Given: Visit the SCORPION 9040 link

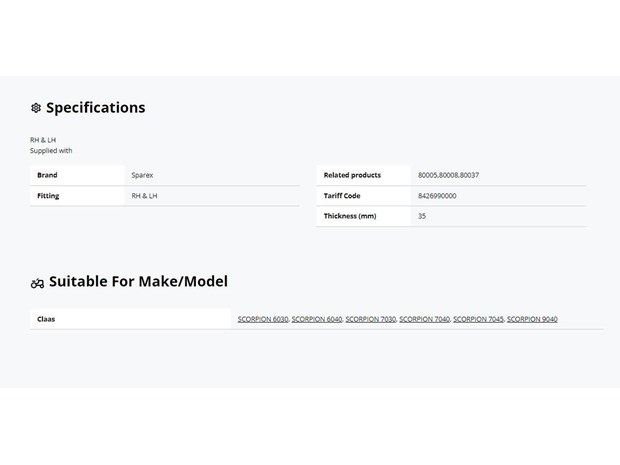Looking at the screenshot, I should coord(532,319).
